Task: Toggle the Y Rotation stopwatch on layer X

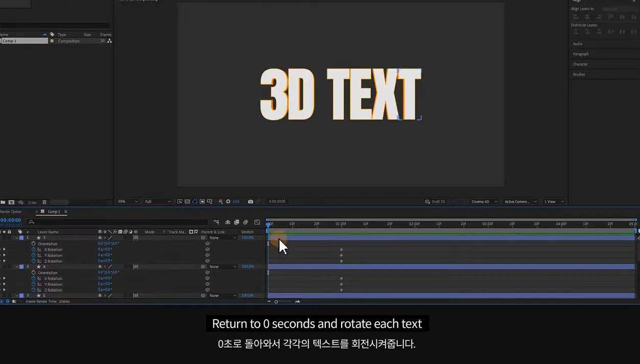Action: (34, 284)
